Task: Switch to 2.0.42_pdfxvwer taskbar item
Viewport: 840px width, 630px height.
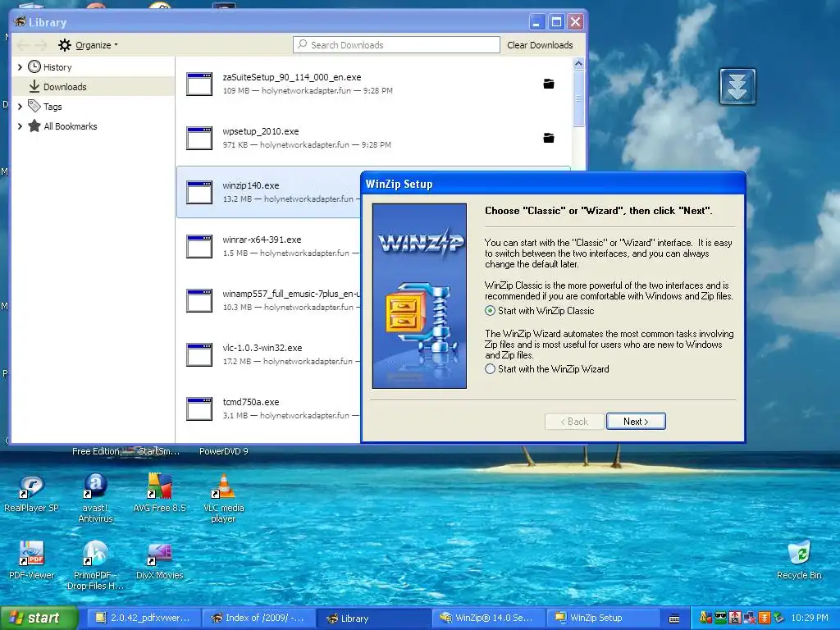Action: [x=143, y=619]
